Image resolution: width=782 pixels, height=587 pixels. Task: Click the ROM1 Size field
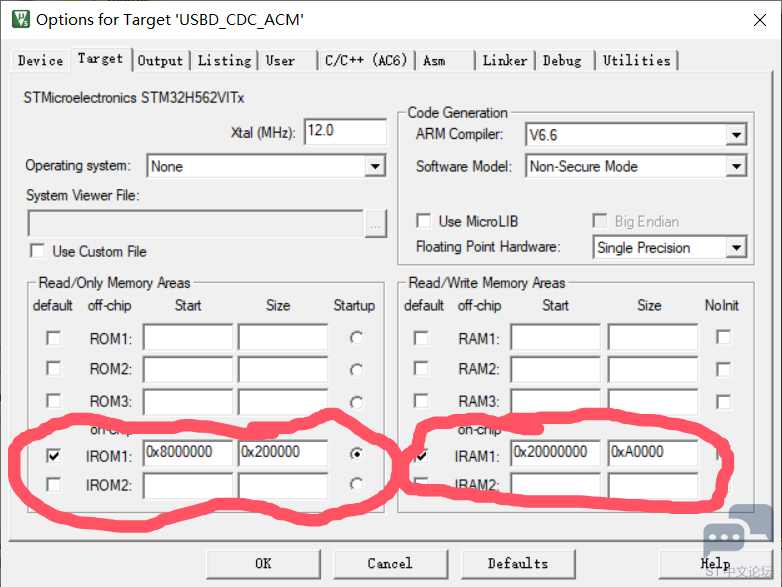click(283, 338)
